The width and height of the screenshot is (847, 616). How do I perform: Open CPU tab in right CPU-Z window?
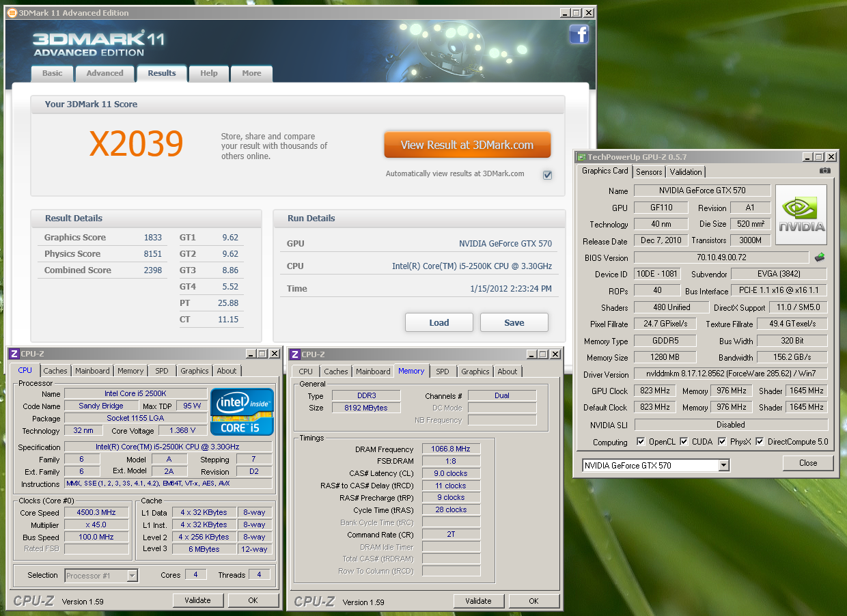pyautogui.click(x=306, y=372)
